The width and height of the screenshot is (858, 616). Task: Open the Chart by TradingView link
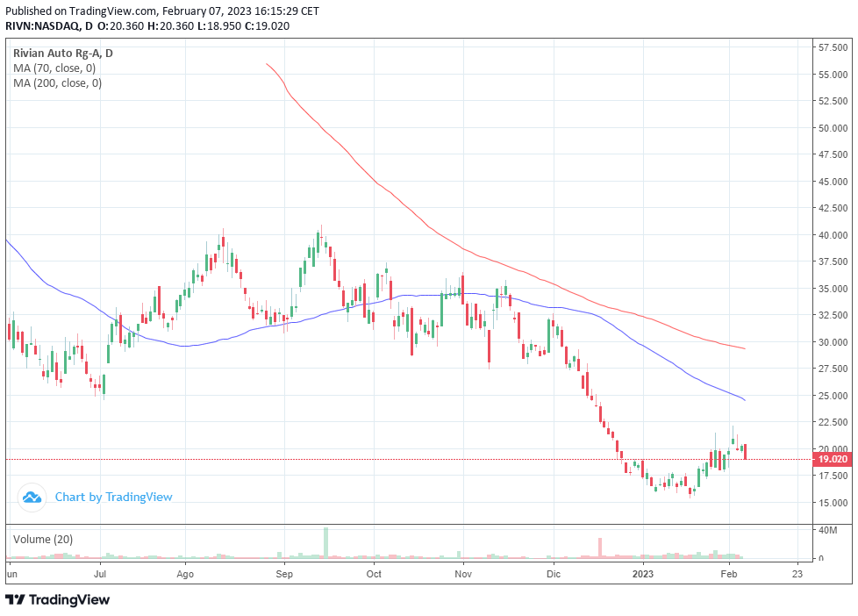tap(114, 498)
